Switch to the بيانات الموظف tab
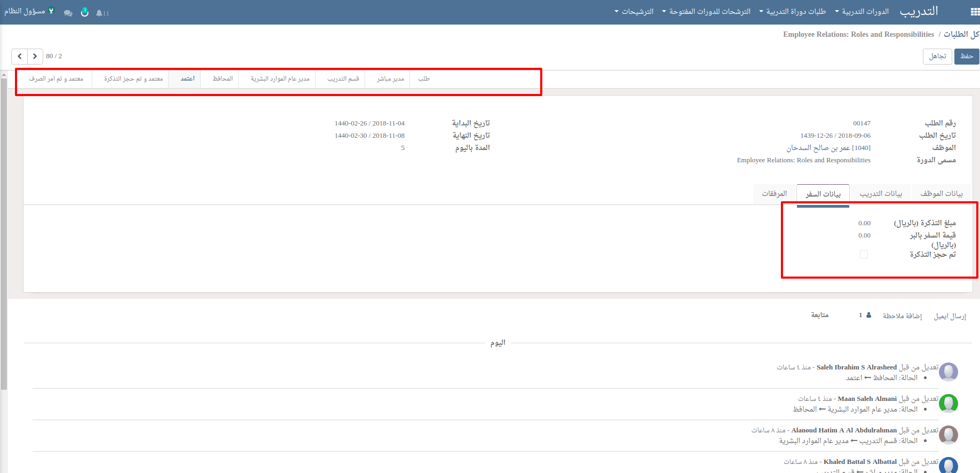This screenshot has height=473, width=980. pyautogui.click(x=942, y=193)
